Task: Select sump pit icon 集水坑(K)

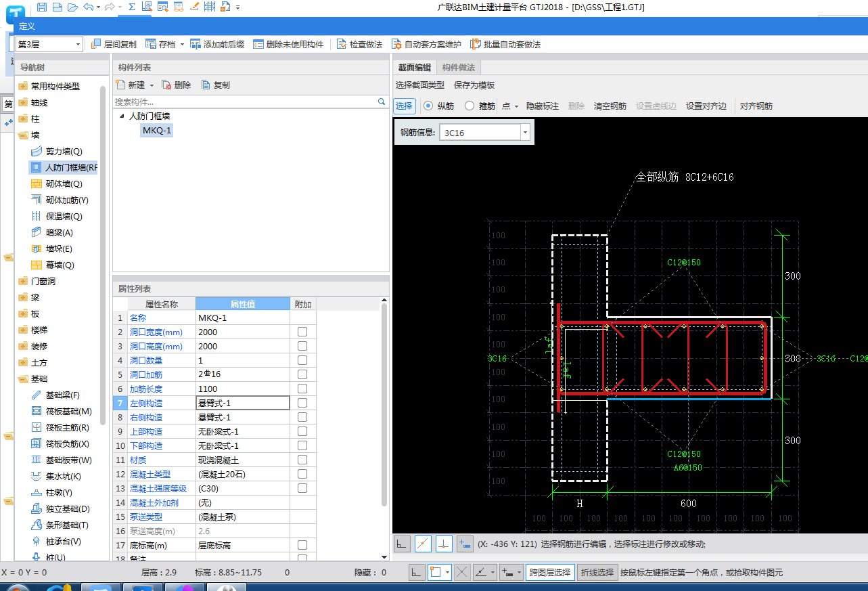Action: pos(37,476)
